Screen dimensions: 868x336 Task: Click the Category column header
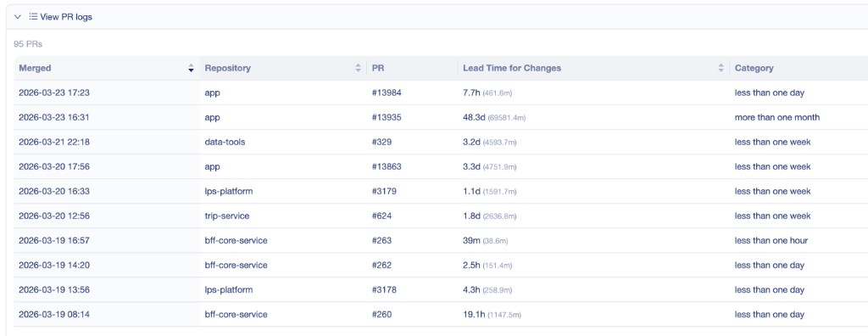point(754,68)
